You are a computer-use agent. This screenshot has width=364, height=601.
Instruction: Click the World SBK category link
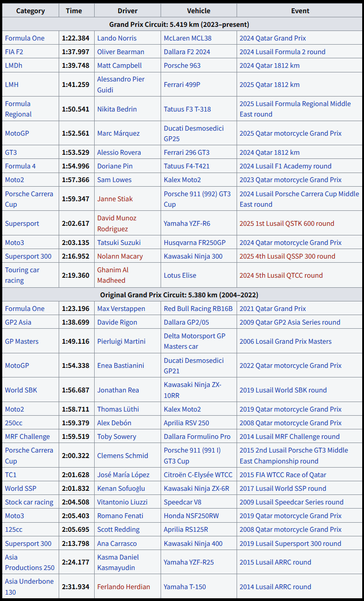[21, 390]
